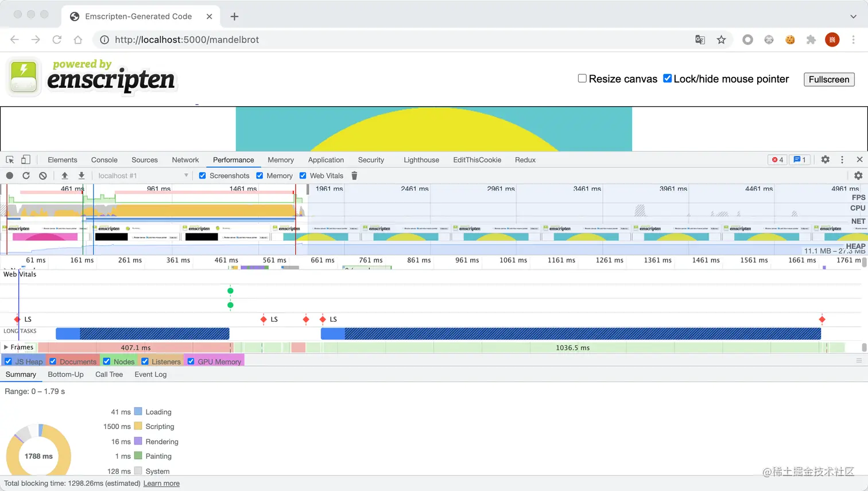The height and width of the screenshot is (491, 868).
Task: Open the Chrome profile avatar
Action: (832, 40)
